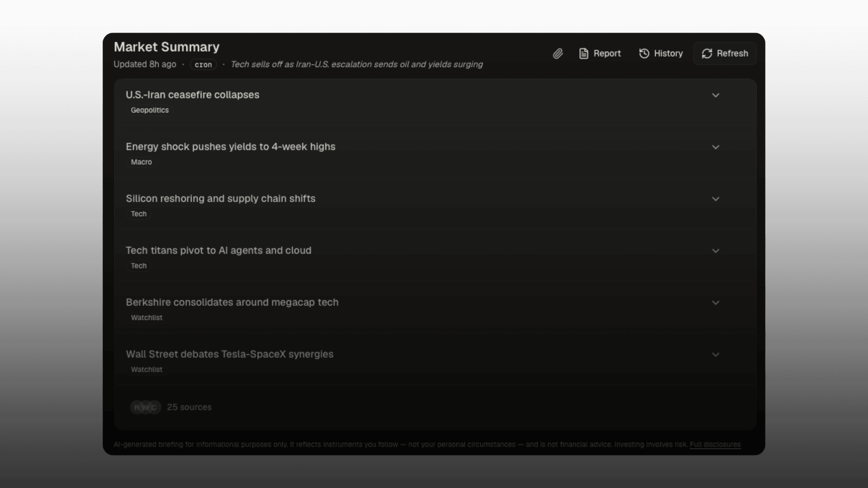Open the Report view

[600, 53]
